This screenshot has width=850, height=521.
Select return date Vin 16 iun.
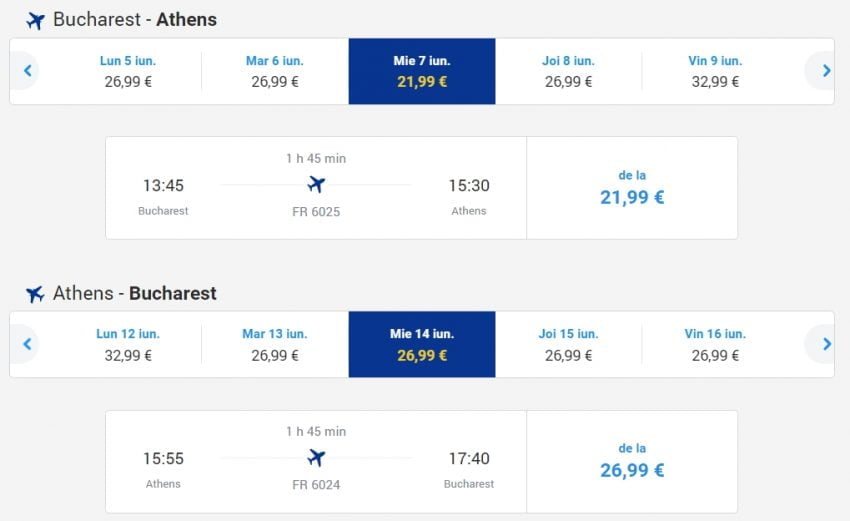(715, 344)
